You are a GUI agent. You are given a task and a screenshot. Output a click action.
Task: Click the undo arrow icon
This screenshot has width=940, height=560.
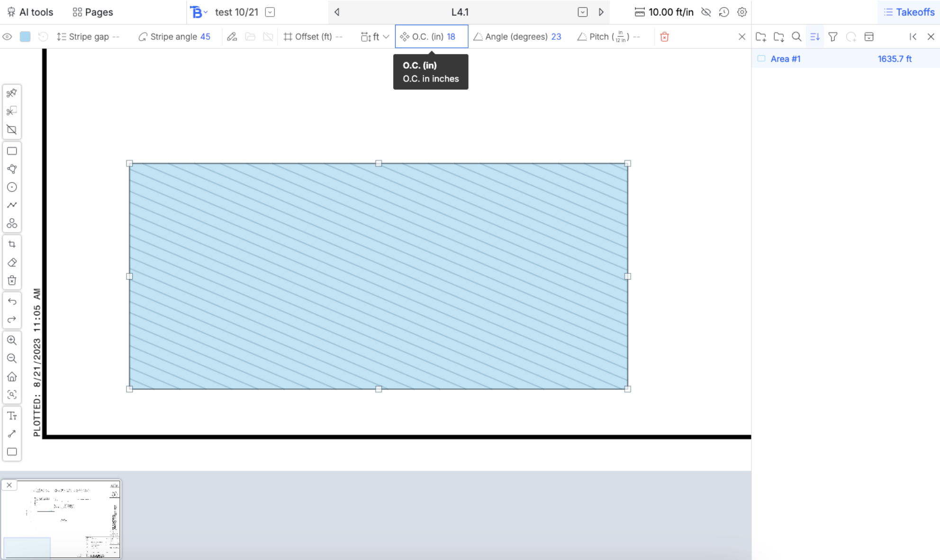pos(12,301)
